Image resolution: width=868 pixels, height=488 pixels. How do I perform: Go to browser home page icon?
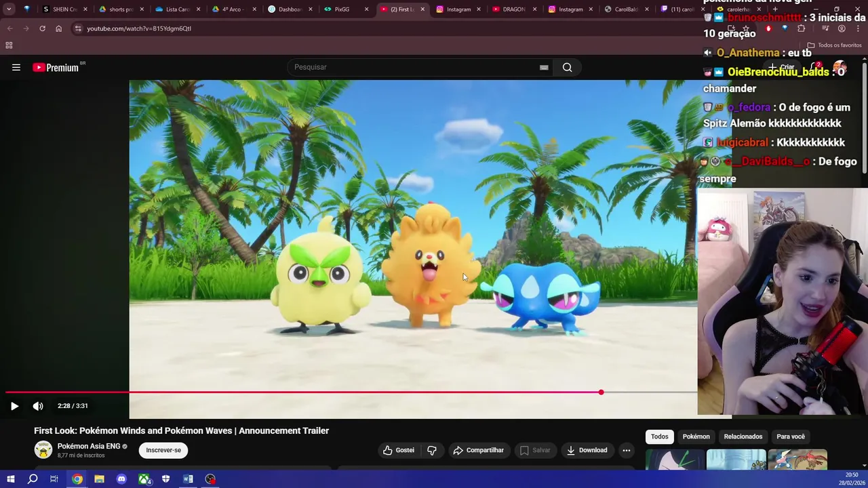click(x=58, y=28)
